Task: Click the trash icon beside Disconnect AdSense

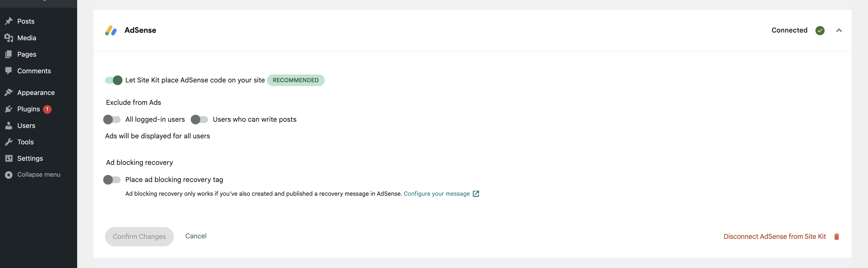Action: 837,236
